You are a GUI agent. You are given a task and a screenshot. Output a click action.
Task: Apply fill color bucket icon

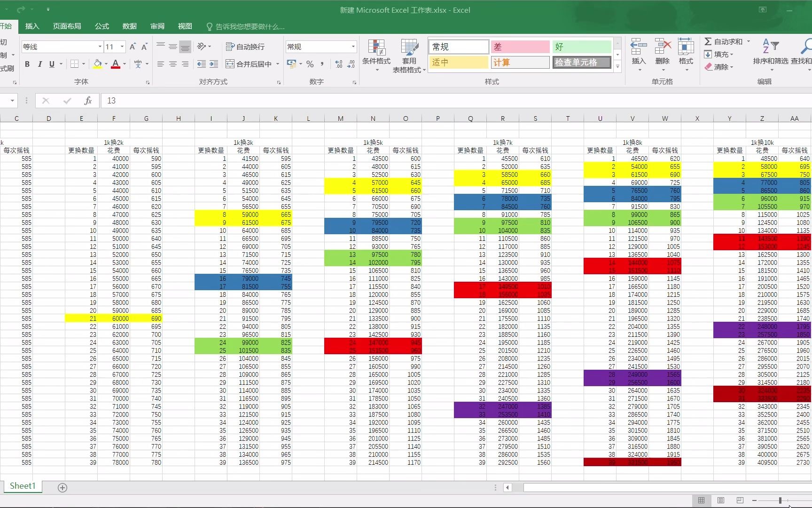pos(97,64)
